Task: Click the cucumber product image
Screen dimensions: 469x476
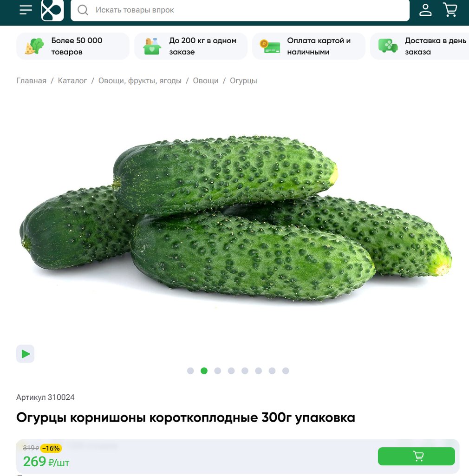Action: [x=235, y=218]
